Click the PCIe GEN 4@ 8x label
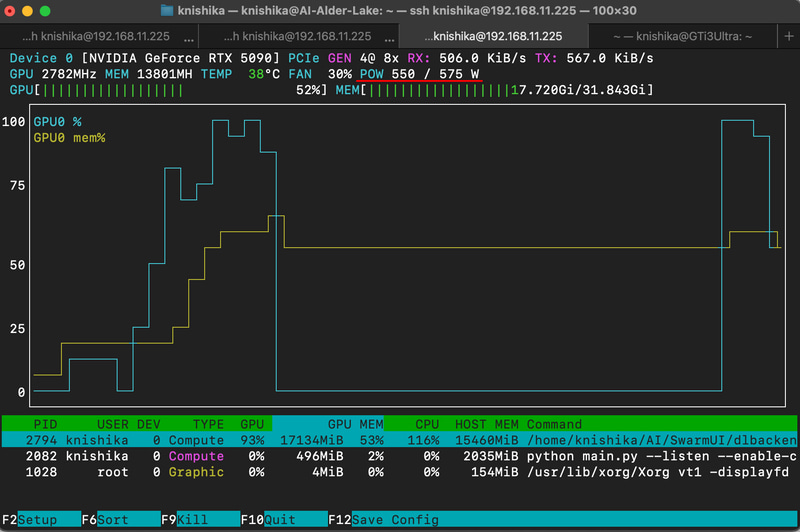Screen dimensions: 800x532 click(x=343, y=58)
